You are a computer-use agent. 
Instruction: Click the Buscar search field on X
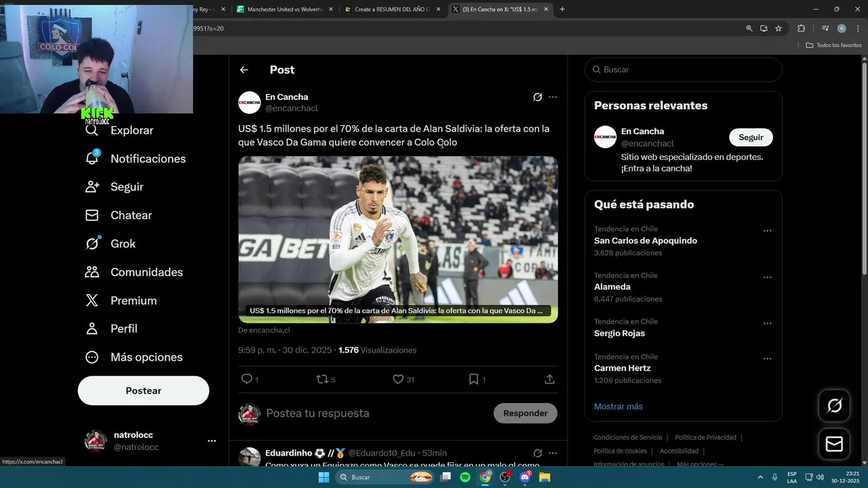point(684,70)
